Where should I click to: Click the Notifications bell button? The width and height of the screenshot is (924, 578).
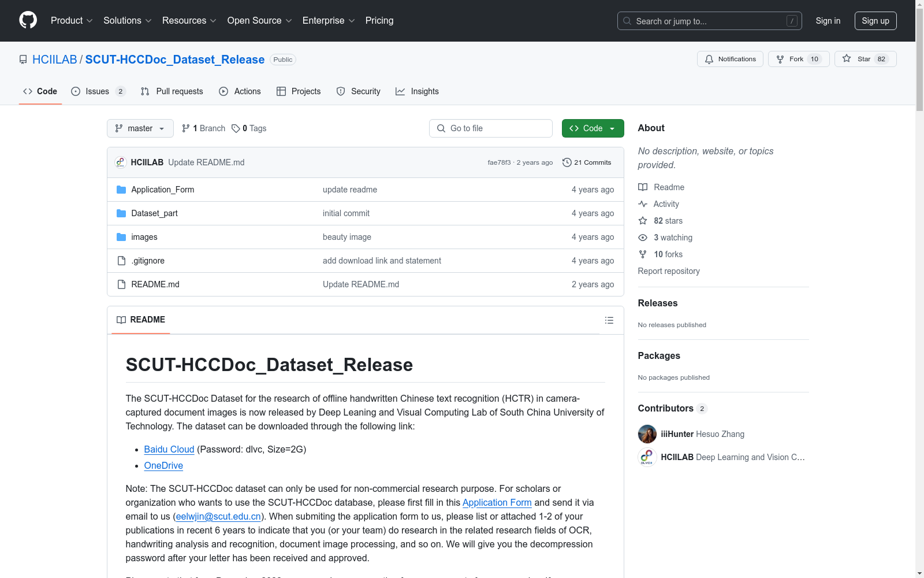[730, 59]
